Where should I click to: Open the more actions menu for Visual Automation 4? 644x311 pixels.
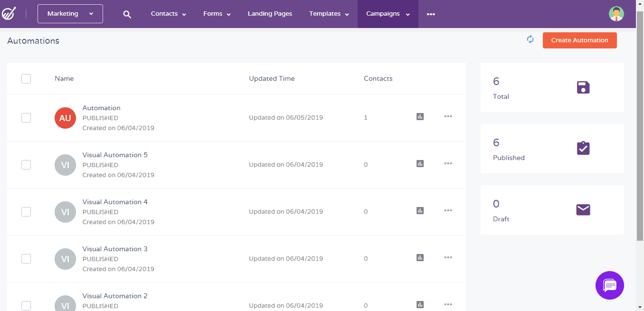click(448, 210)
